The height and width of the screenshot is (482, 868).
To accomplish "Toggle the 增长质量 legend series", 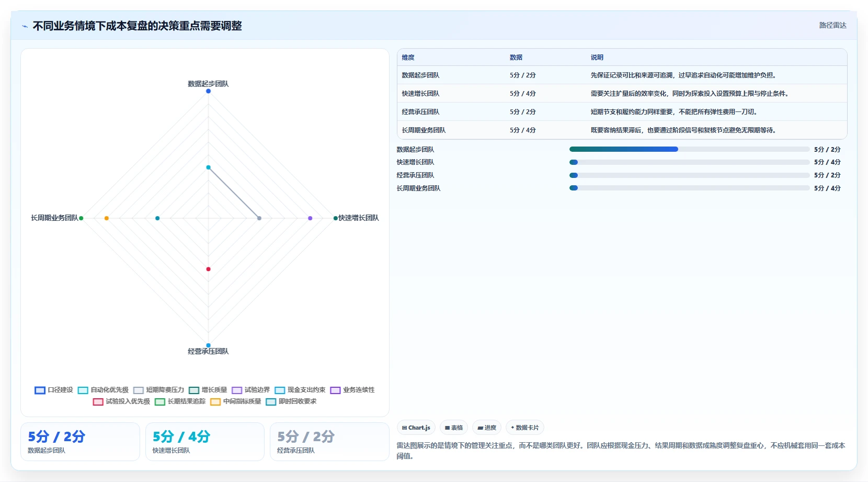I will click(208, 390).
